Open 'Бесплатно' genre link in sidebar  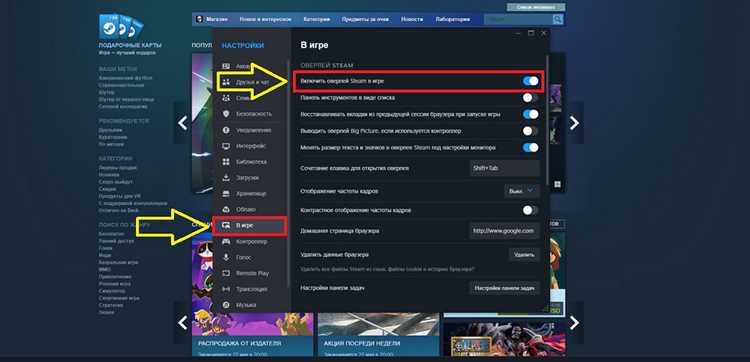coord(111,234)
